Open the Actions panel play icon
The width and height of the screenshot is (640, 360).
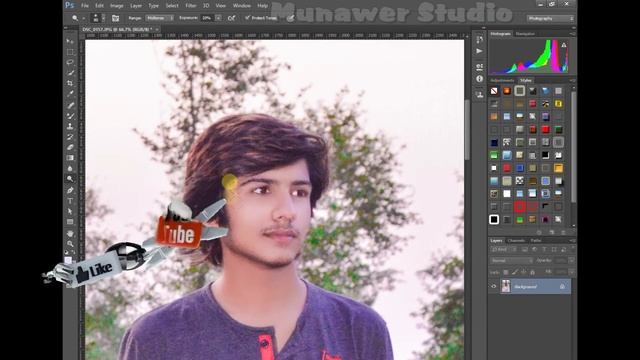coord(480,51)
